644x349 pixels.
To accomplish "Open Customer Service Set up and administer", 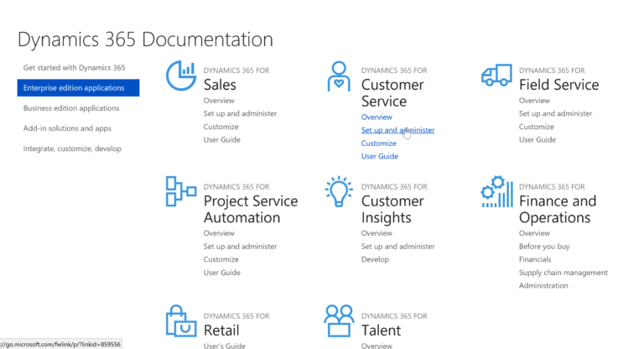I will tap(398, 130).
